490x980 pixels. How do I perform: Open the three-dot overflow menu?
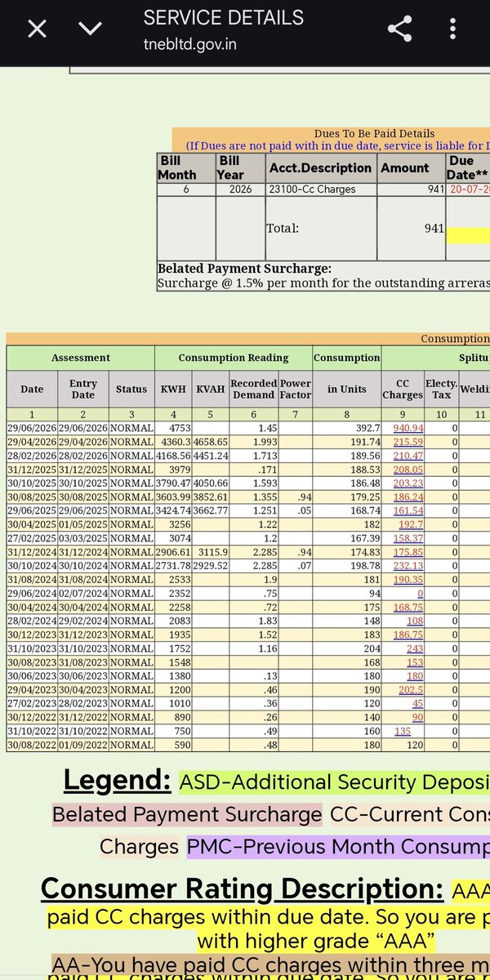point(452,30)
